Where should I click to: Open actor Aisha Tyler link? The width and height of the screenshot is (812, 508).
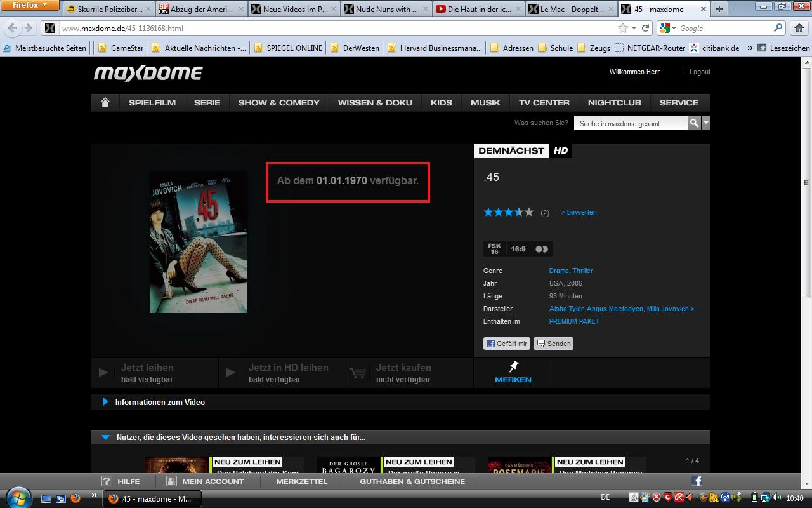coord(566,309)
